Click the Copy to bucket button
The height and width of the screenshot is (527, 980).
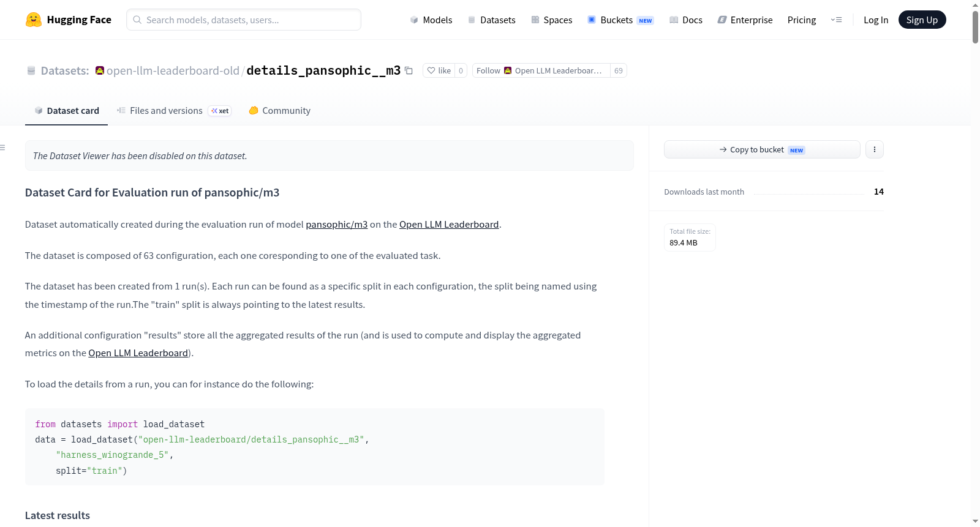762,149
